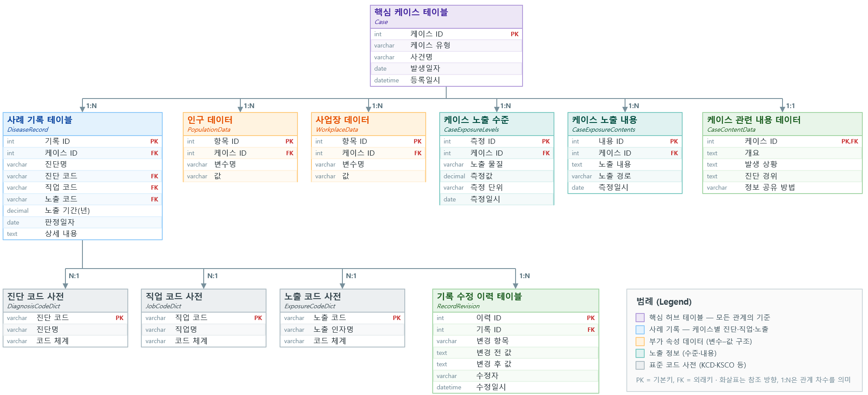Click the teal legend swatch for 노출 정보

pos(640,353)
